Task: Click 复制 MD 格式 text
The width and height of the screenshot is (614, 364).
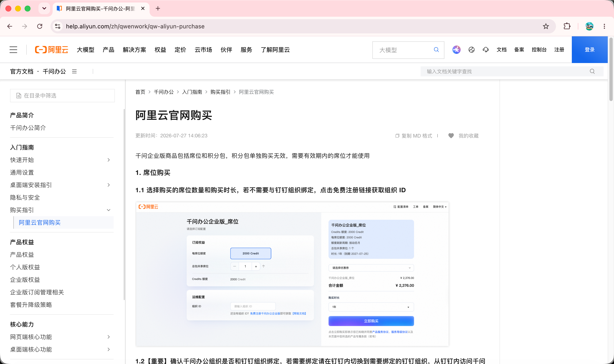Action: (x=417, y=136)
